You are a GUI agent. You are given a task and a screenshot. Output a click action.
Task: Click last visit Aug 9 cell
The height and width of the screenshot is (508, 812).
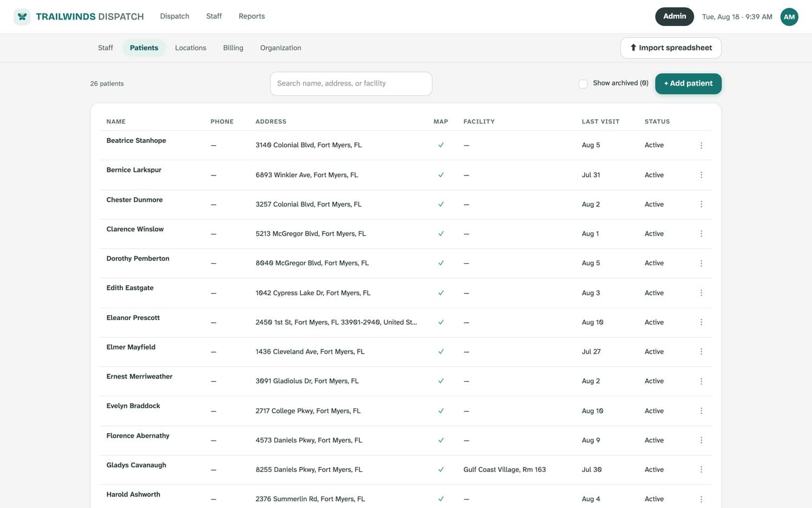pos(591,440)
